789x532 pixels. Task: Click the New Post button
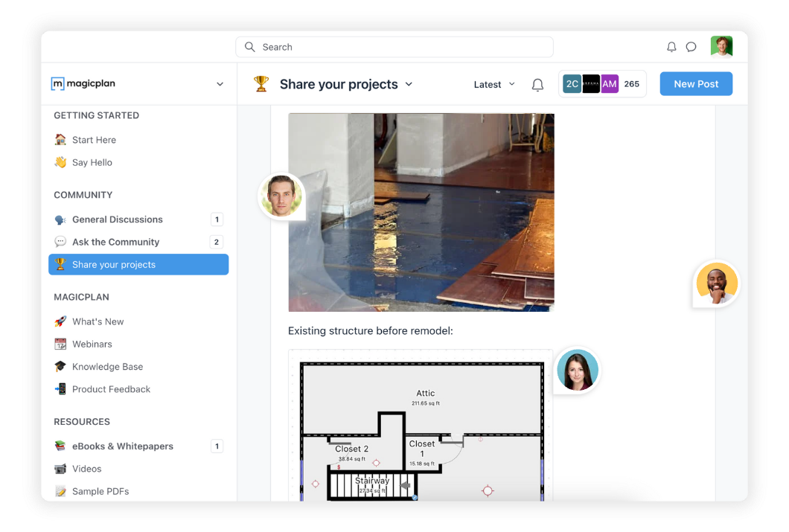point(696,84)
